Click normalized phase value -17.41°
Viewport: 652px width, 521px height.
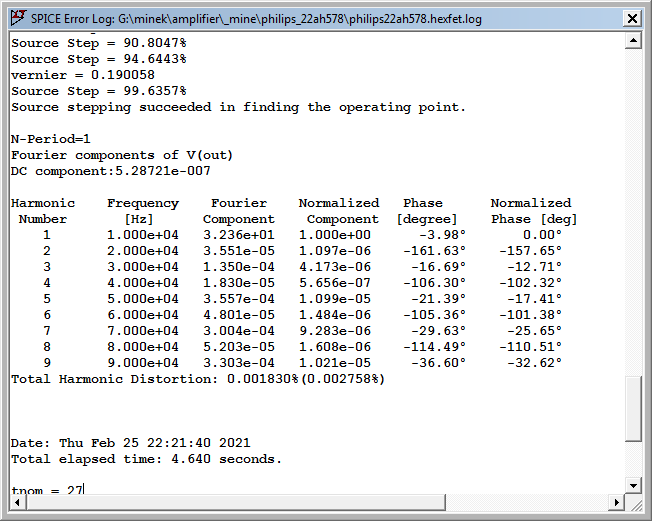click(534, 299)
